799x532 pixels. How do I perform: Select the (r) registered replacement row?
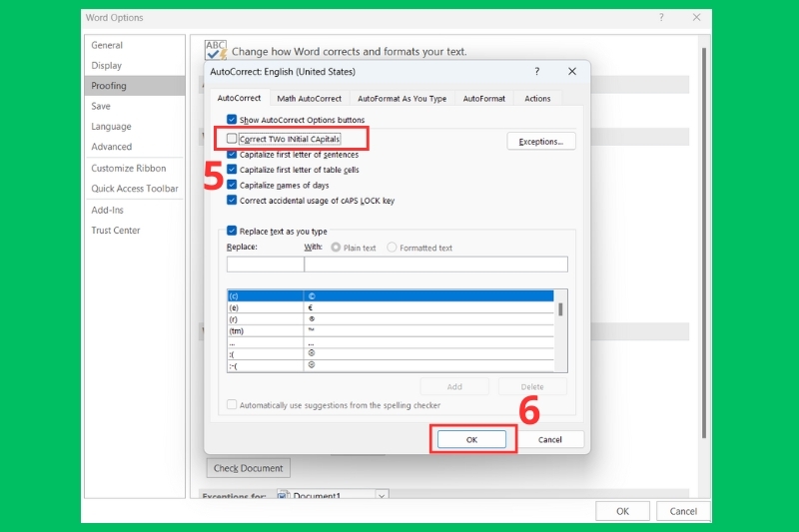click(391, 319)
